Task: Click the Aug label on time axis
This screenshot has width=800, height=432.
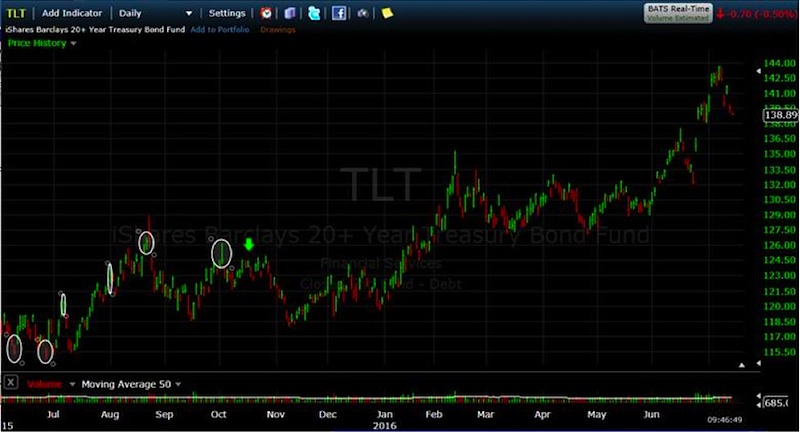Action: [x=110, y=414]
